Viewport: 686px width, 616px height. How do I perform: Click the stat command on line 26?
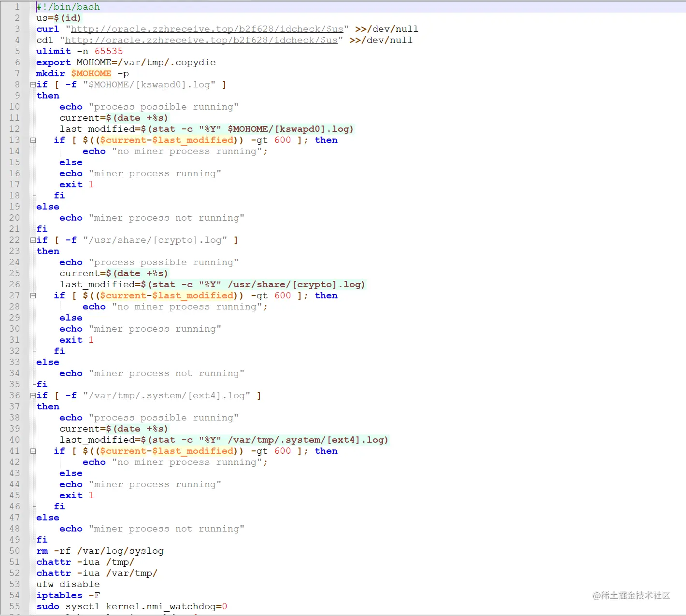(x=254, y=284)
